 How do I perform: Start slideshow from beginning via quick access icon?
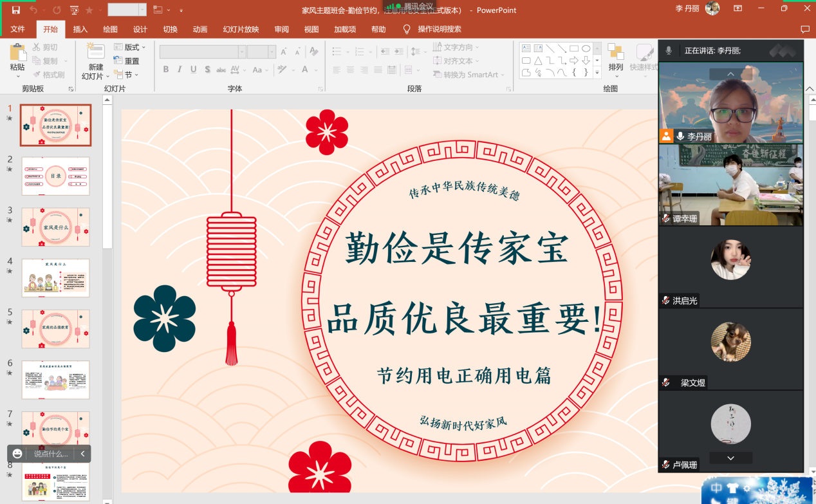75,10
